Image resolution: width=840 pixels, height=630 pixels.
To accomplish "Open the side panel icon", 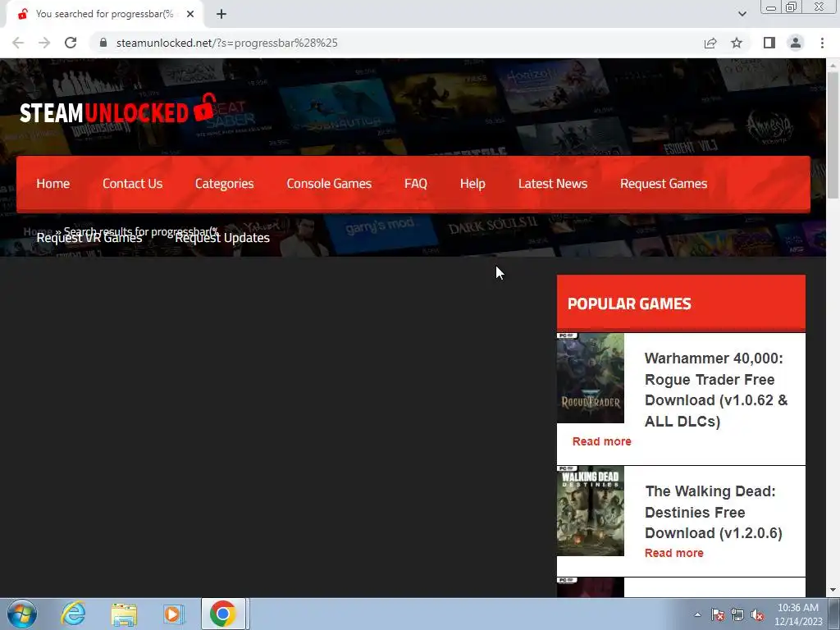I will coord(769,43).
